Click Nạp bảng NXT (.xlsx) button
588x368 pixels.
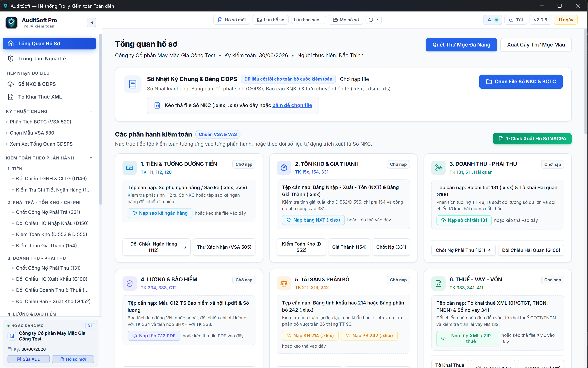point(313,220)
